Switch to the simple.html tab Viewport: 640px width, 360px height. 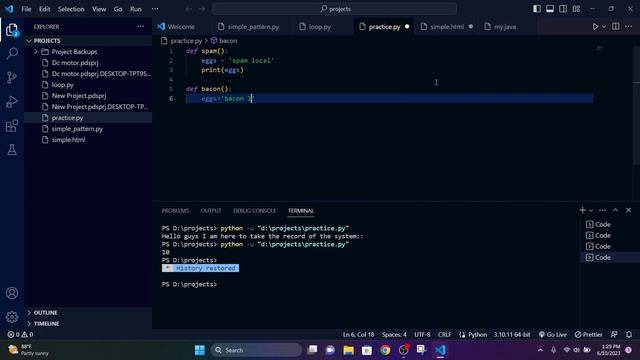coord(447,27)
